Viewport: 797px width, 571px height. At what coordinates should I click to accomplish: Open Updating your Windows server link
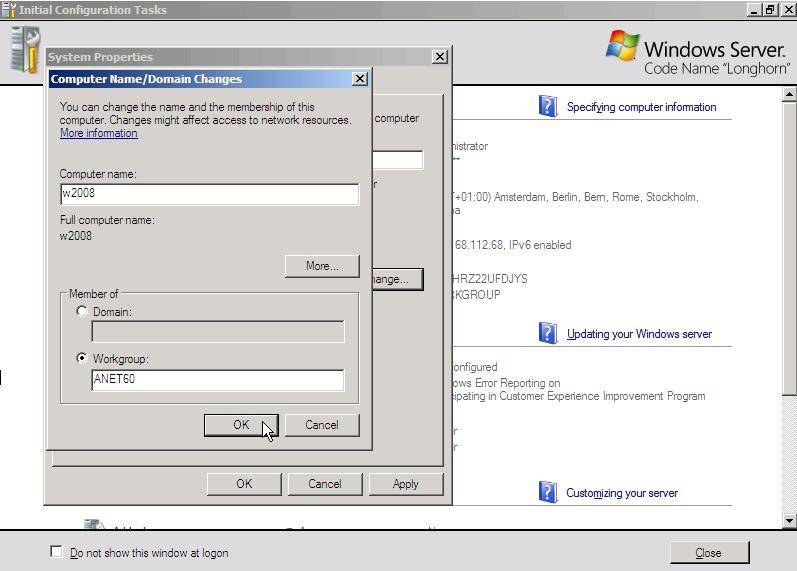639,334
